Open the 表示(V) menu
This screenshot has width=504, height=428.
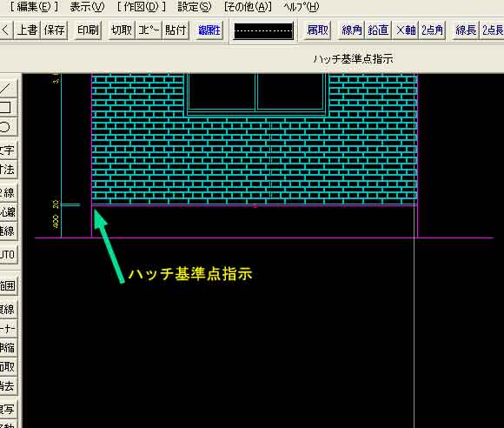pyautogui.click(x=87, y=7)
